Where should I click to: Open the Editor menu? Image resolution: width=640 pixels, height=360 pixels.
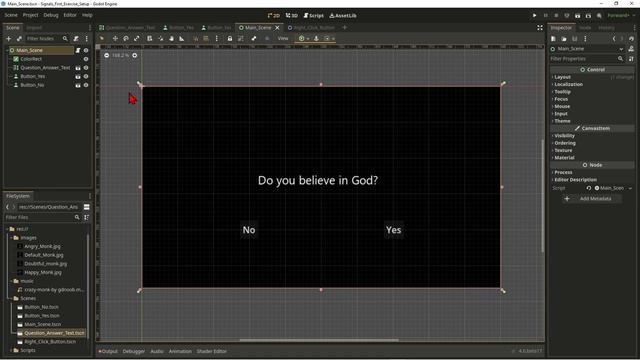pos(70,15)
